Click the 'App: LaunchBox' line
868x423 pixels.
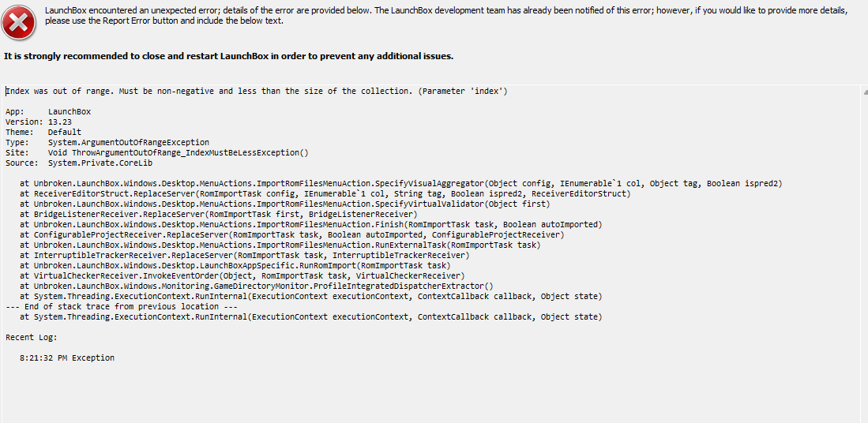click(x=48, y=112)
